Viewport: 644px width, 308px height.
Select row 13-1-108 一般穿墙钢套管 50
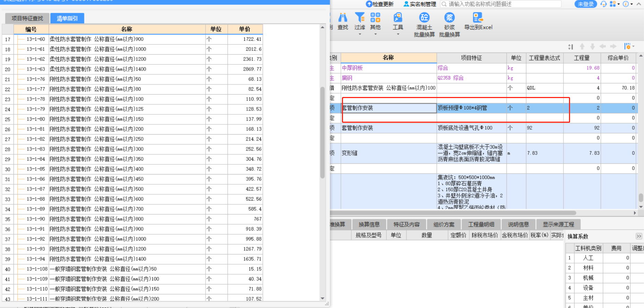click(x=132, y=269)
